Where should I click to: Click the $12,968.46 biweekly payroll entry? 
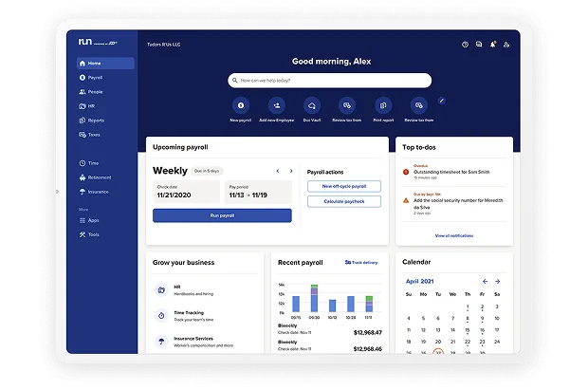(330, 345)
